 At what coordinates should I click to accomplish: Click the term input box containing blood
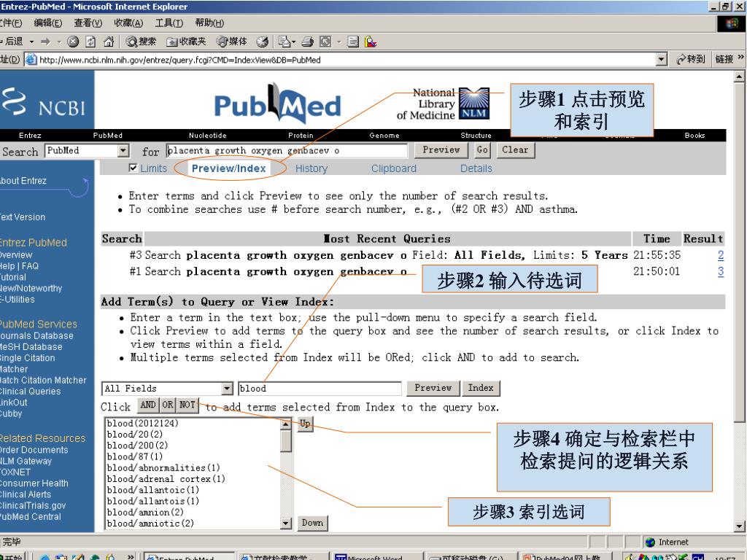(320, 389)
